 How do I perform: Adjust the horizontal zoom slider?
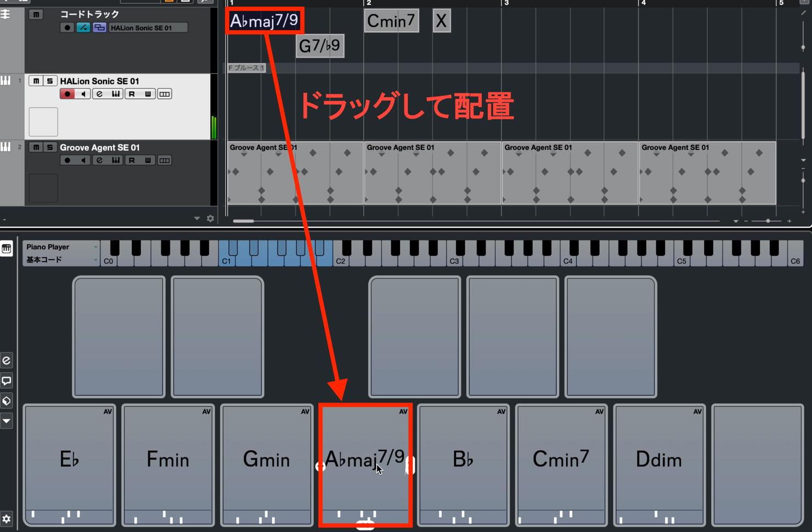coord(768,221)
